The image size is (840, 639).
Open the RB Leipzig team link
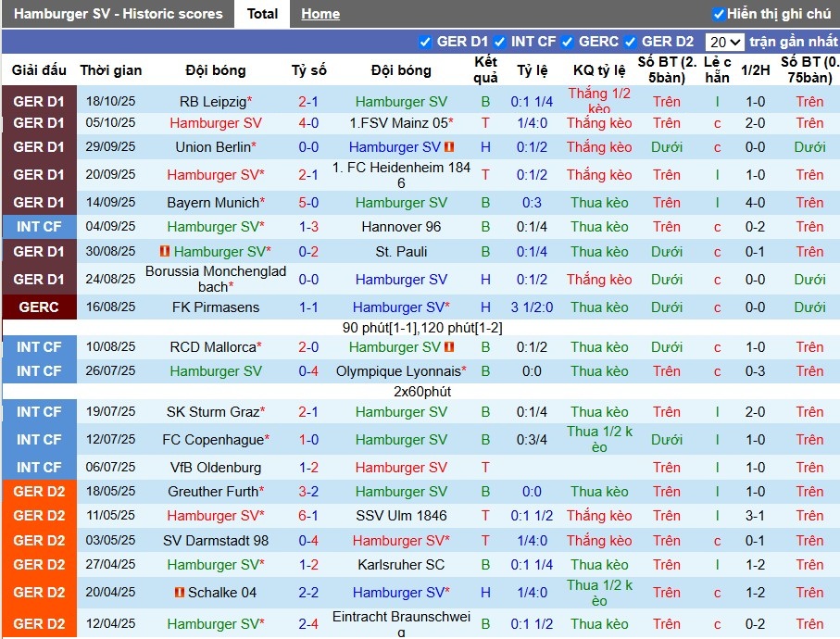(212, 102)
